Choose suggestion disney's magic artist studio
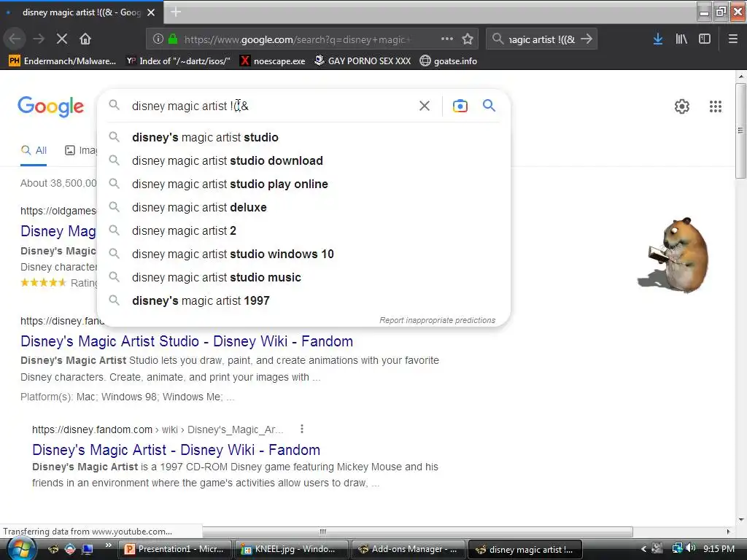Image resolution: width=747 pixels, height=560 pixels. (x=303, y=137)
